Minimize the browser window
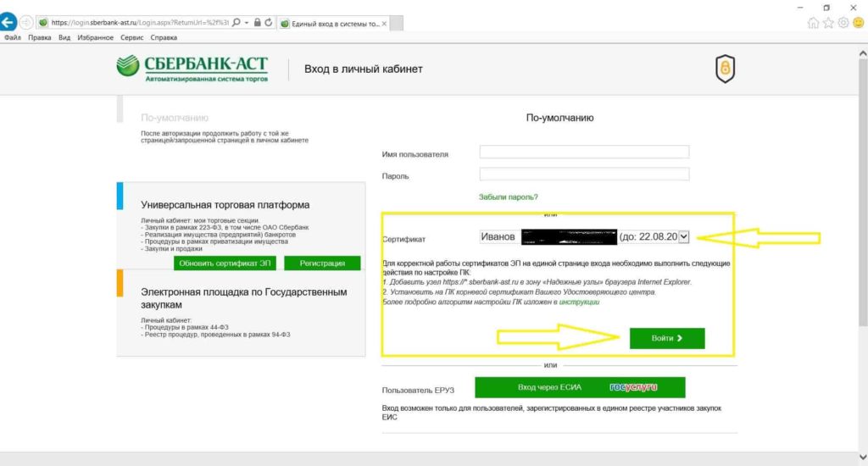 click(800, 8)
